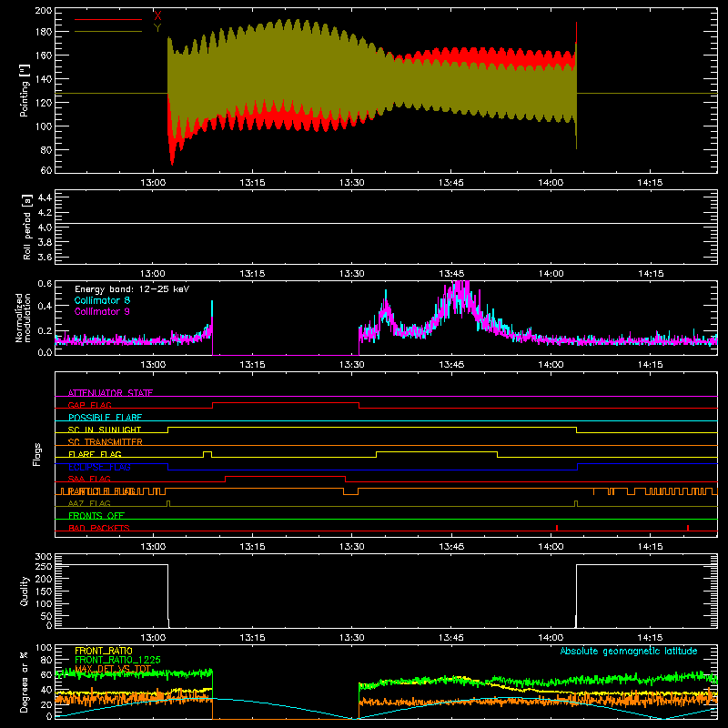
Task: Click the 13:45 tick label under Roll period plot
Action: tap(451, 274)
